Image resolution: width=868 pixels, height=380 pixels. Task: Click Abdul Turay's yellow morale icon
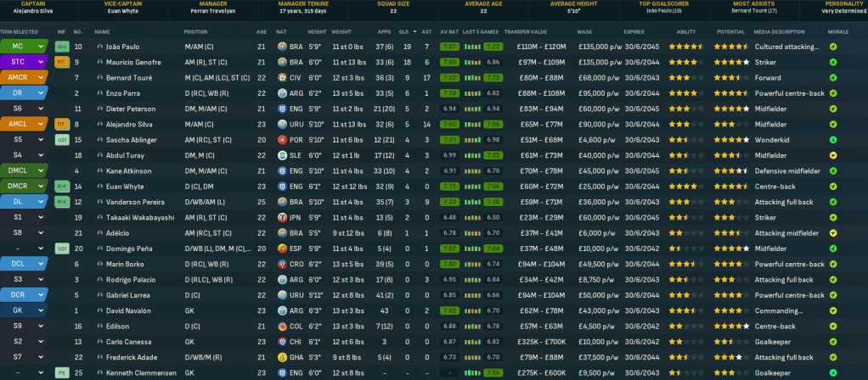832,155
